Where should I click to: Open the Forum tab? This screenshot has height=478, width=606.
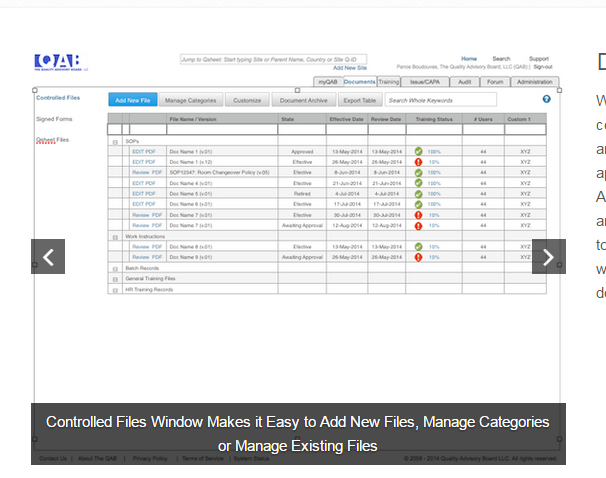(495, 82)
